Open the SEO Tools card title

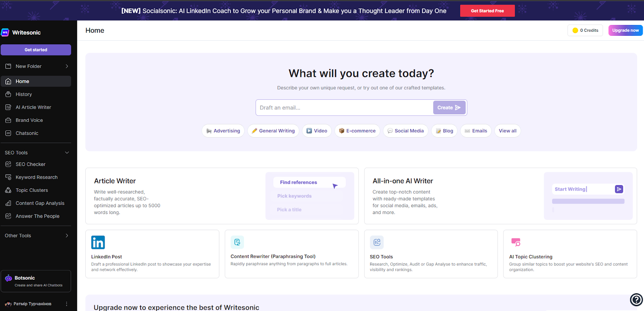(x=381, y=257)
